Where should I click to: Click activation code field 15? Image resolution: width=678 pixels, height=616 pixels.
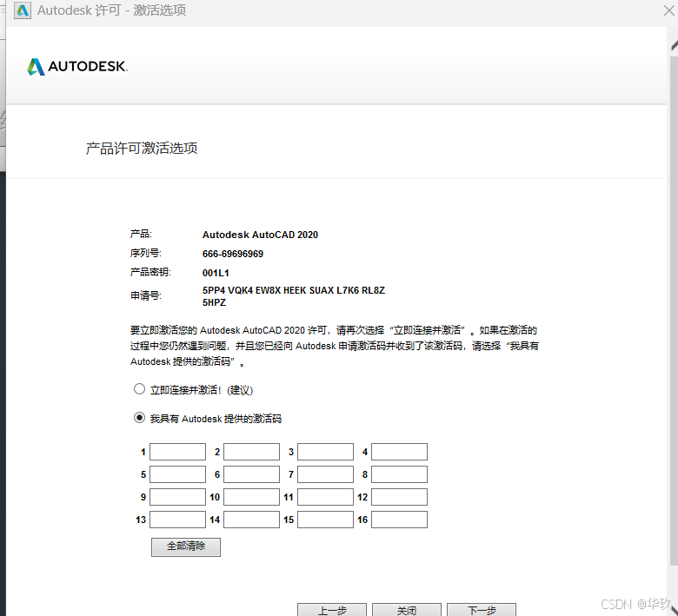(326, 520)
